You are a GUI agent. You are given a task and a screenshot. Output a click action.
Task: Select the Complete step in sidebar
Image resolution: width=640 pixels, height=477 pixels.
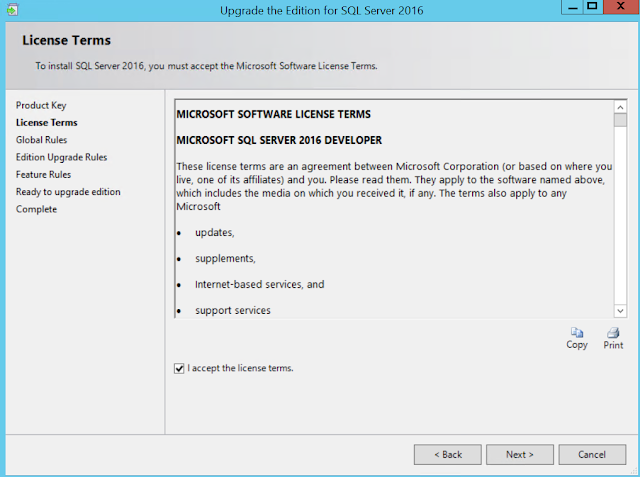(36, 209)
